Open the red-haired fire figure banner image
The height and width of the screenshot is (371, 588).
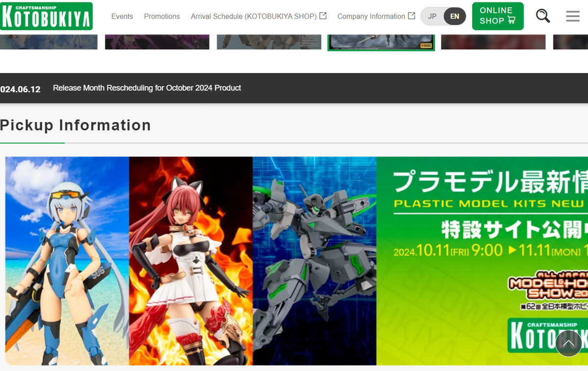pos(191,261)
